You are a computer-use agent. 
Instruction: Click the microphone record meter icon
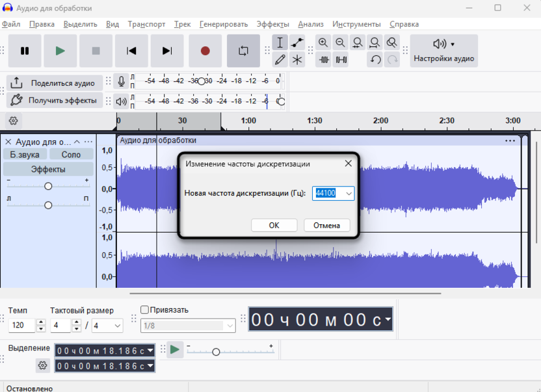coord(120,82)
